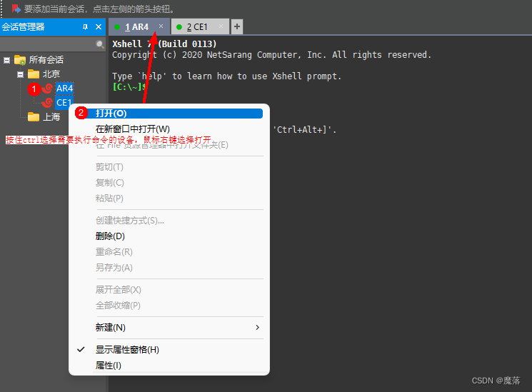Click the session manager search field
The height and width of the screenshot is (392, 532).
[x=49, y=44]
